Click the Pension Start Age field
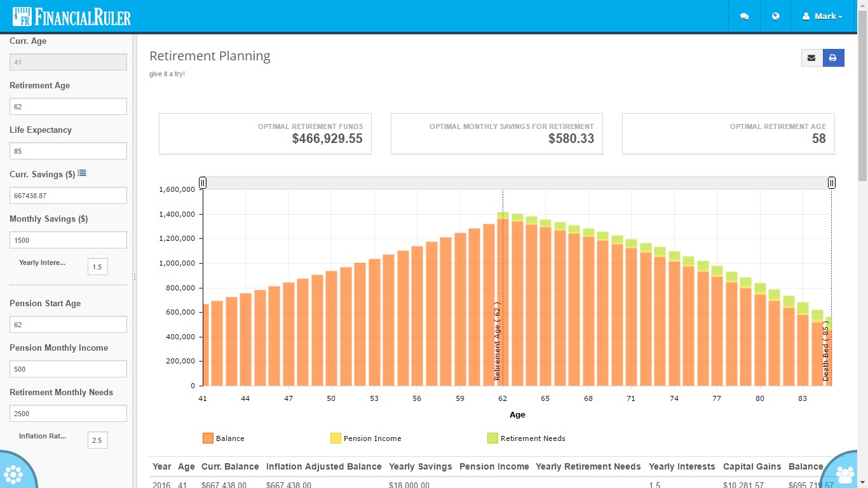 [68, 325]
